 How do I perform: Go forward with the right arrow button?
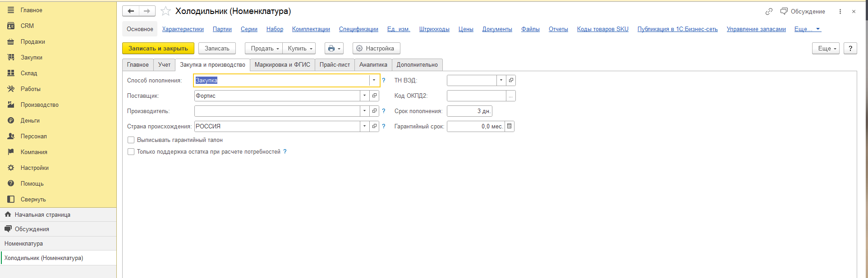click(x=147, y=11)
